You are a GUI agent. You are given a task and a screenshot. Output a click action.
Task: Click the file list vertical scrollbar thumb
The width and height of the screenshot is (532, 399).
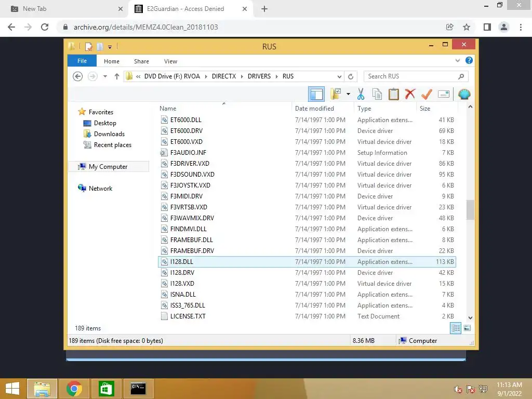pyautogui.click(x=470, y=210)
